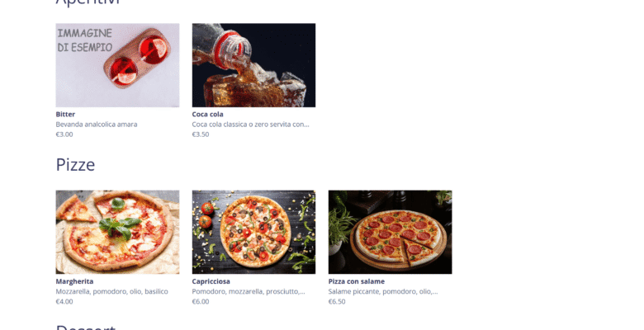Select the Capricciosa pizza photo

(253, 232)
